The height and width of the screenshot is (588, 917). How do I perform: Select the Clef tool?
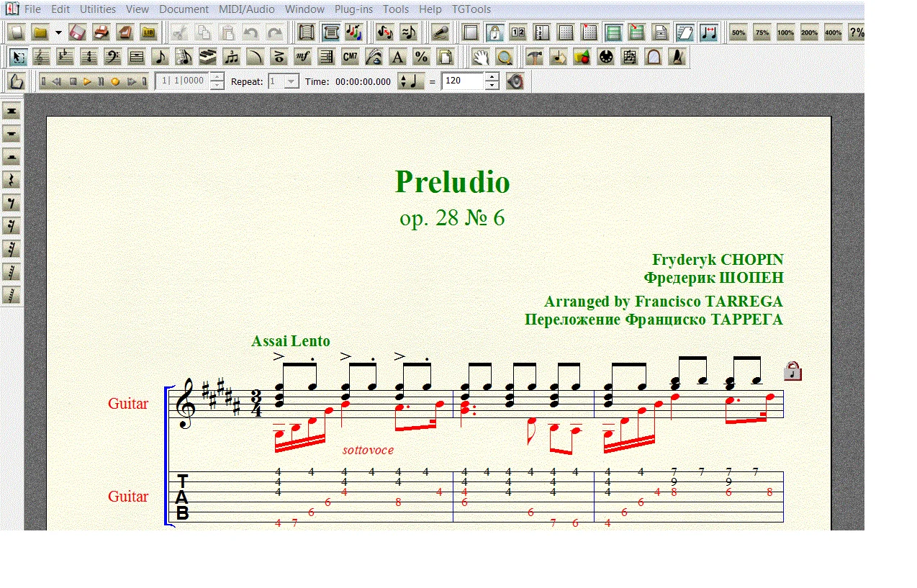pos(42,57)
